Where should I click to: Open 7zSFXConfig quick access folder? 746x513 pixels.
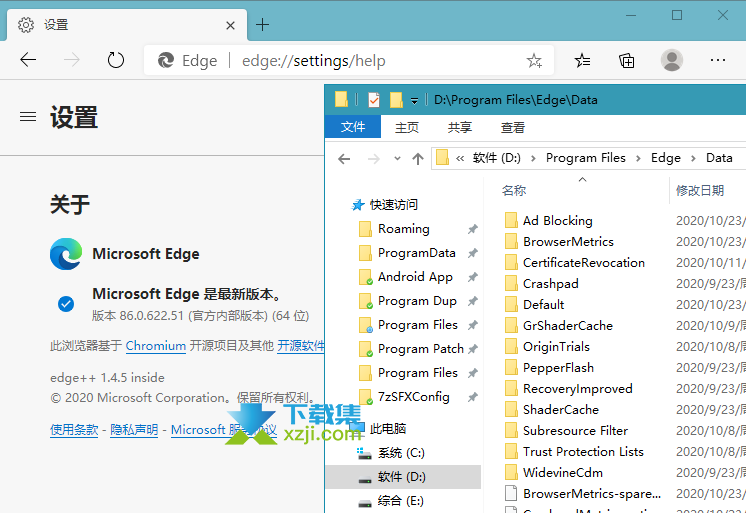[413, 397]
